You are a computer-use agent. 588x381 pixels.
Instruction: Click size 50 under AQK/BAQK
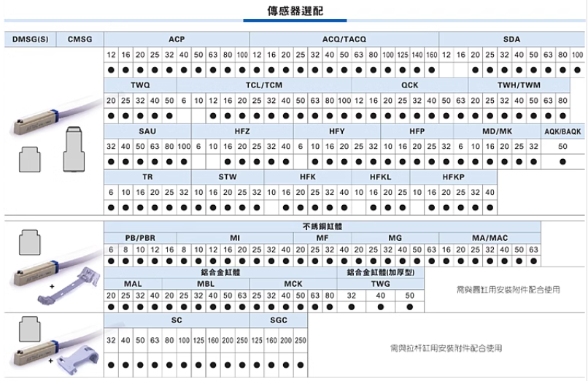point(562,146)
